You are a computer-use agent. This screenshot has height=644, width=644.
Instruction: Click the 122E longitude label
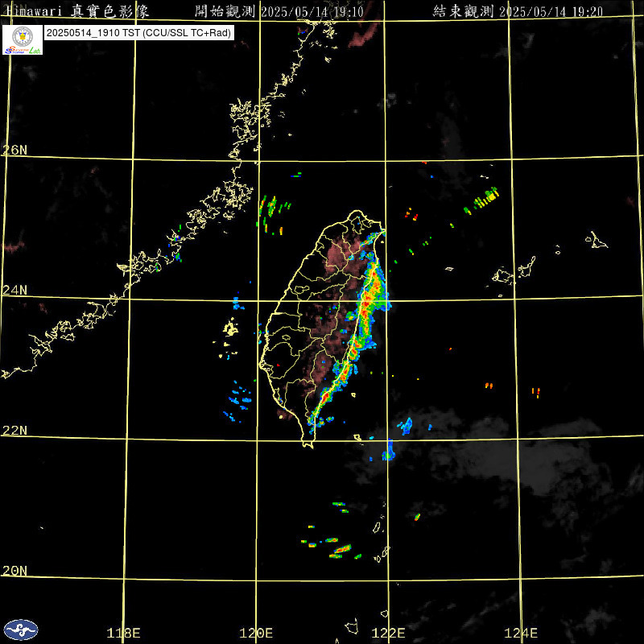[x=388, y=633]
